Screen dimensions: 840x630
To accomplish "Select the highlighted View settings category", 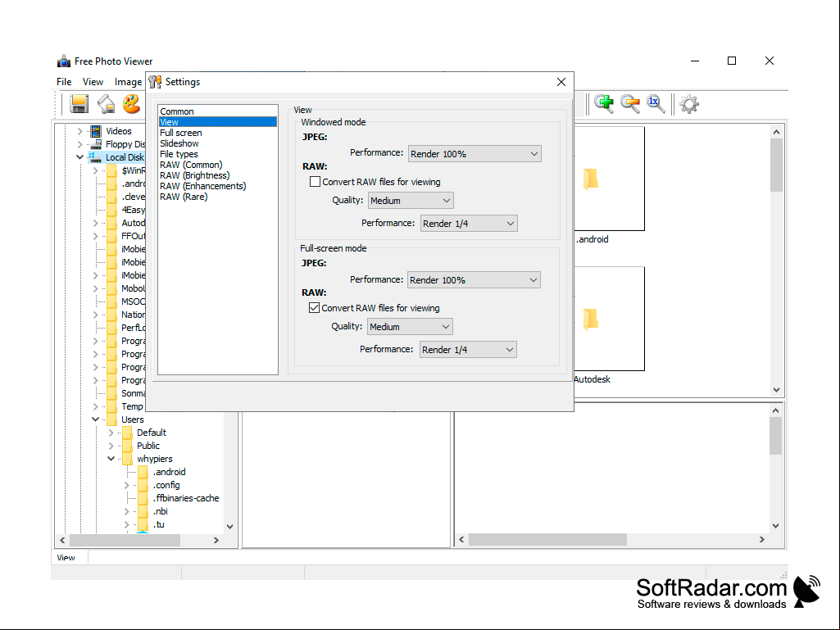I will (218, 122).
